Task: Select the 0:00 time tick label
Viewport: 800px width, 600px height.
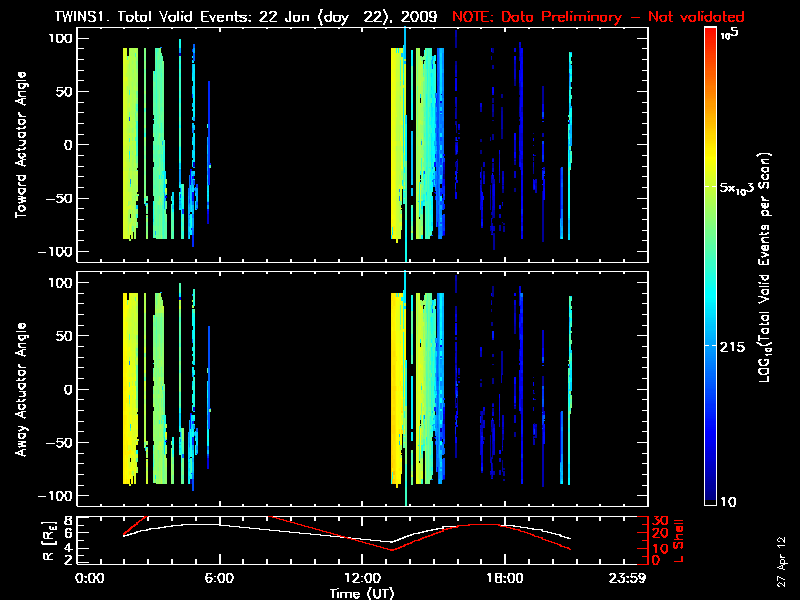Action: pos(90,579)
